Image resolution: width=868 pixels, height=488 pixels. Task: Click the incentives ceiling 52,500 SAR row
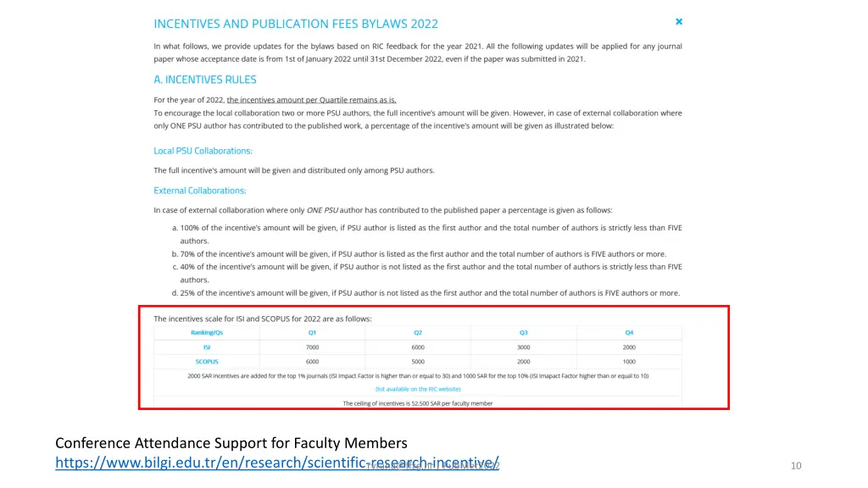[418, 403]
